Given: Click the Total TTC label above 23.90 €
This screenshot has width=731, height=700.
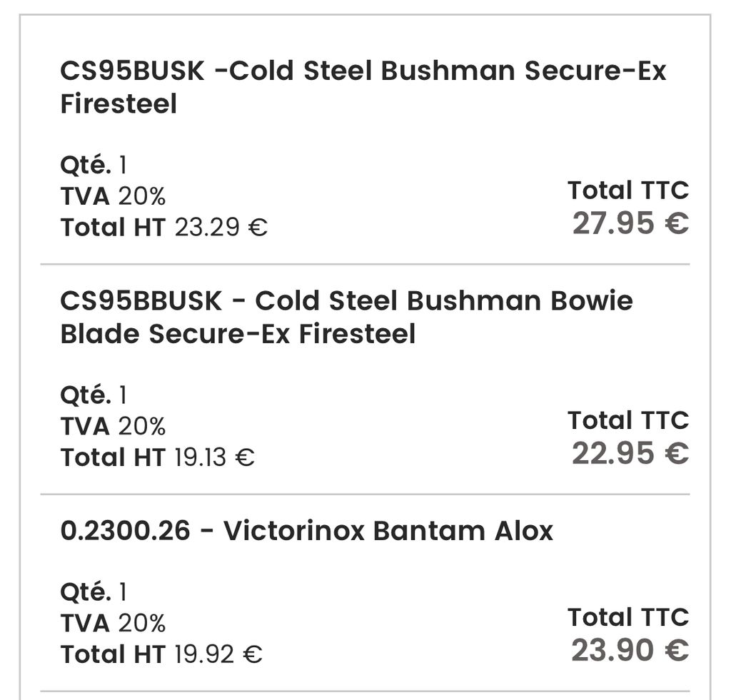Looking at the screenshot, I should (628, 617).
